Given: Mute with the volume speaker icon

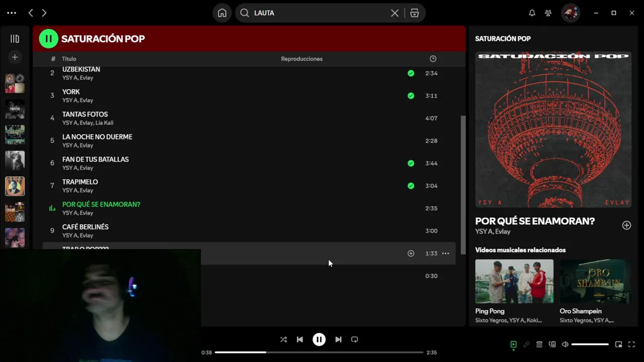Looking at the screenshot, I should pos(565,344).
